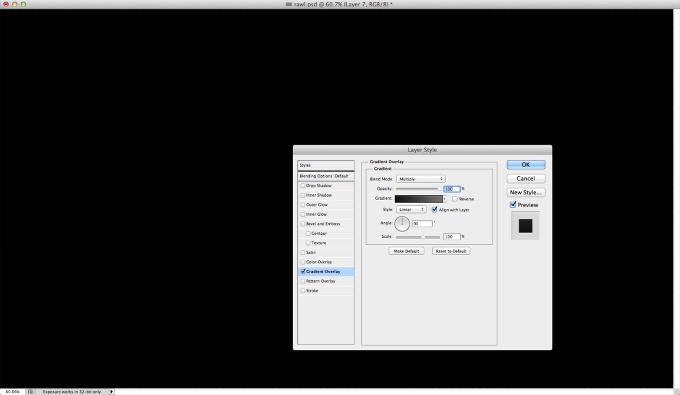680x395 pixels.
Task: Click the document zoom percentage field
Action: 13,392
